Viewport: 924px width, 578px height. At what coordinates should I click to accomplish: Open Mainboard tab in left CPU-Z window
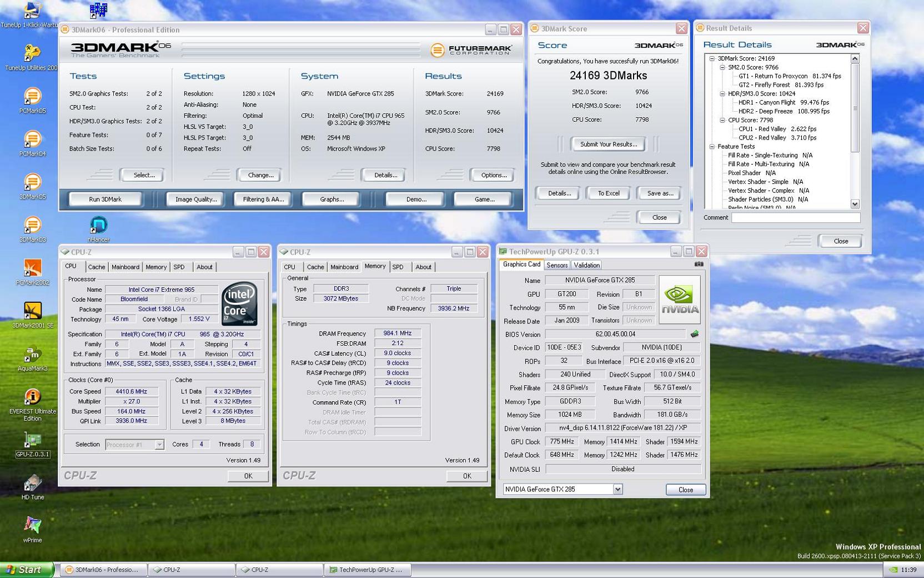pos(125,267)
